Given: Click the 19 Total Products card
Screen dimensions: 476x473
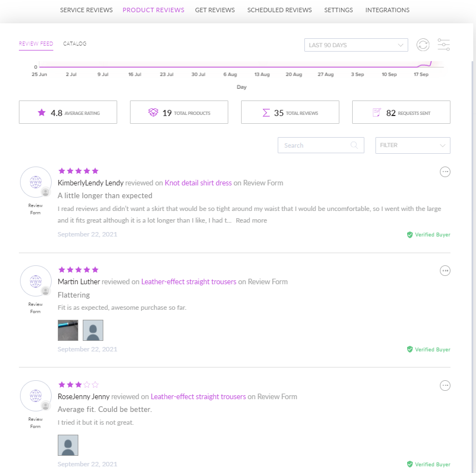Looking at the screenshot, I should tap(179, 112).
